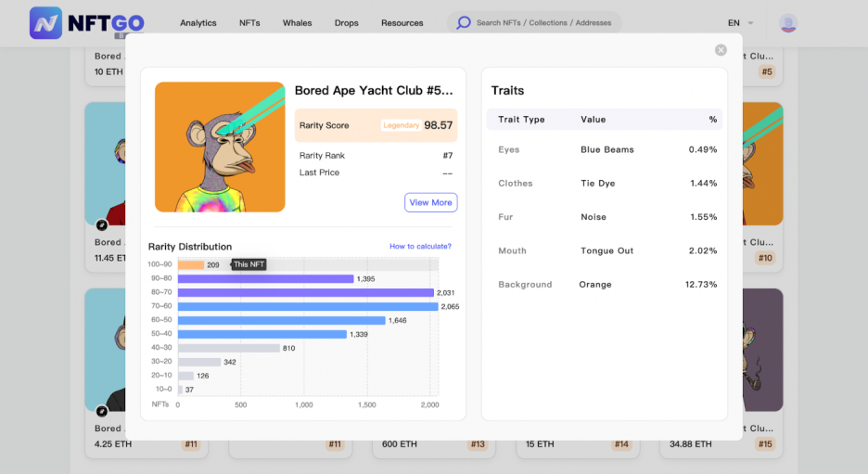Open the Whales menu
This screenshot has height=474, width=868.
point(298,22)
